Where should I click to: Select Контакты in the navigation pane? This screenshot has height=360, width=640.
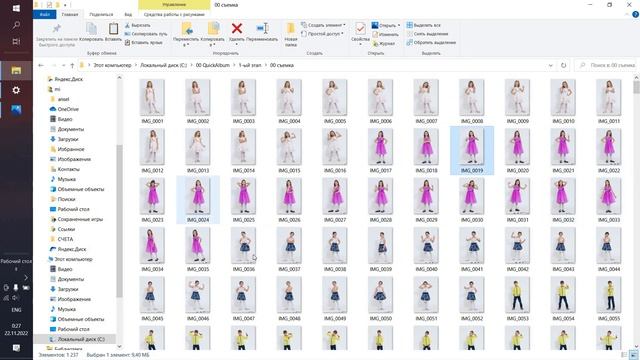[64, 169]
